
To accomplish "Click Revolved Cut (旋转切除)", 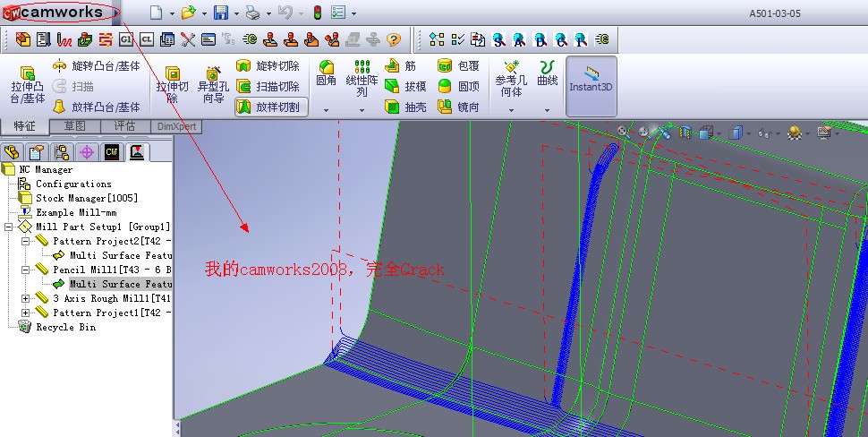I will [x=268, y=66].
